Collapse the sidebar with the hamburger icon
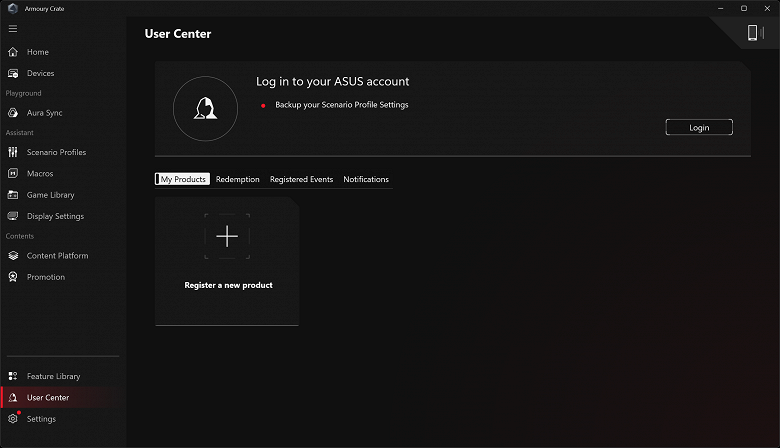This screenshot has width=780, height=448. pyautogui.click(x=13, y=29)
